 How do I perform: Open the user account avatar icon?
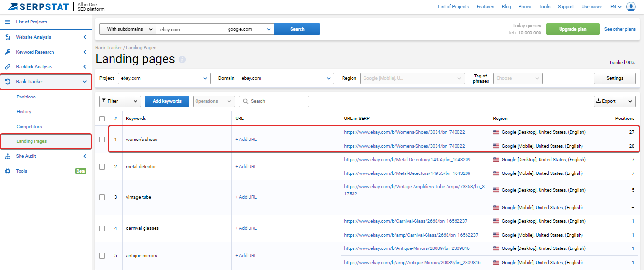[x=631, y=7]
